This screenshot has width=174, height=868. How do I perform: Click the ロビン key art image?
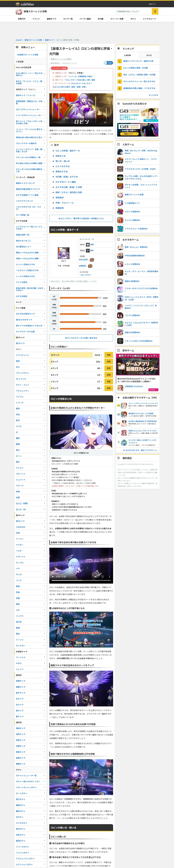(81, 110)
